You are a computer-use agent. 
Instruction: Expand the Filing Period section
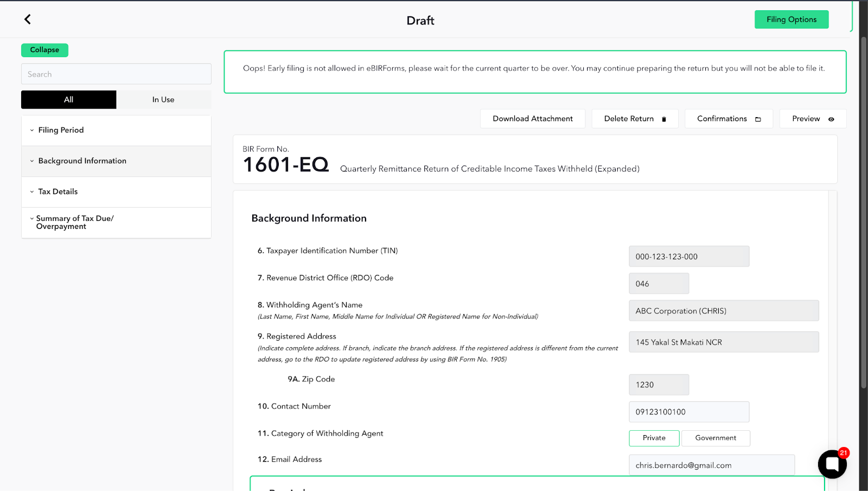coord(116,130)
